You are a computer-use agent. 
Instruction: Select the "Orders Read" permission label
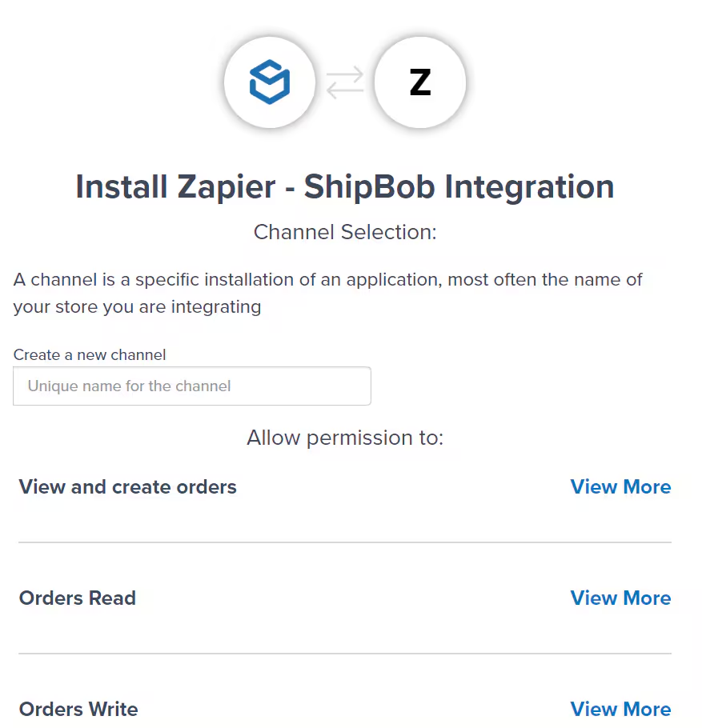[77, 598]
